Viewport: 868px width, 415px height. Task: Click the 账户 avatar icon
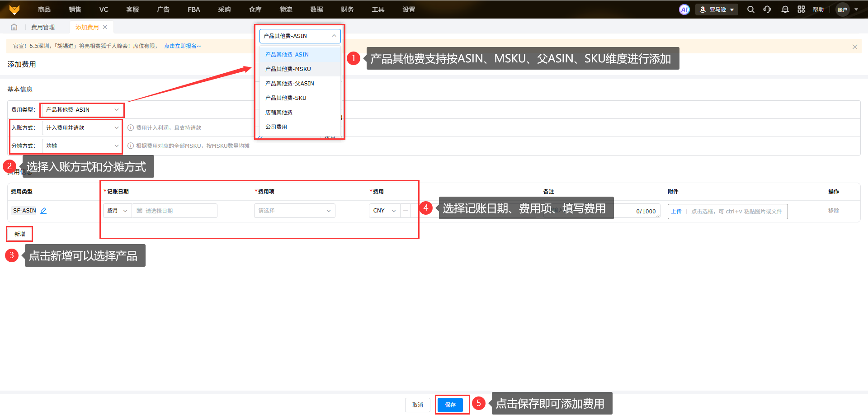(x=842, y=9)
